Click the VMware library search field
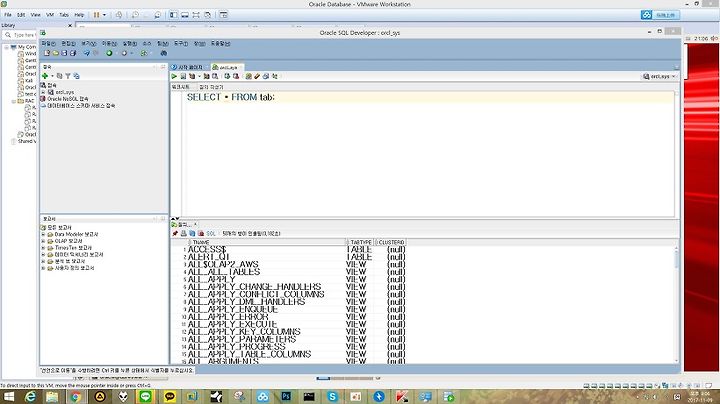 (20, 35)
